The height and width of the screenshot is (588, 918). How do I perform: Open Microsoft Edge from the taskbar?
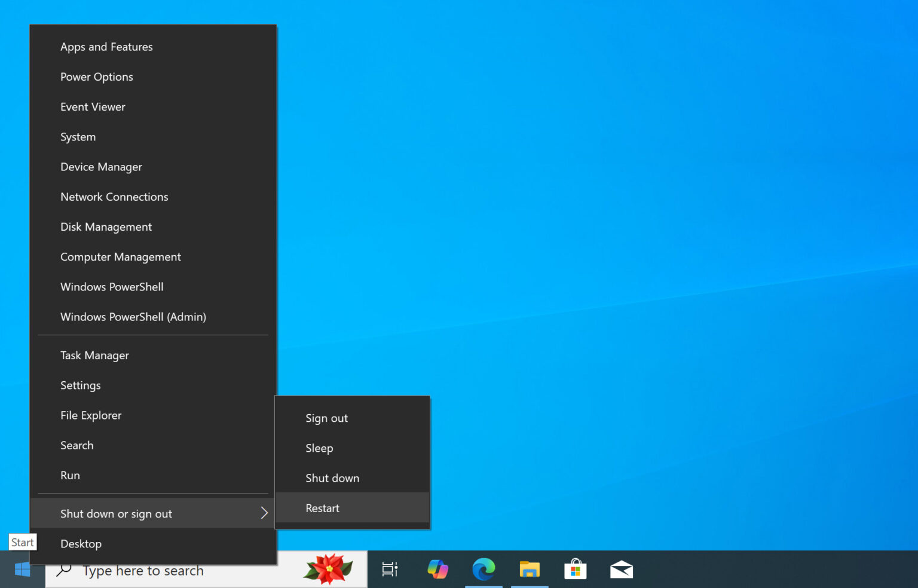[x=484, y=569]
